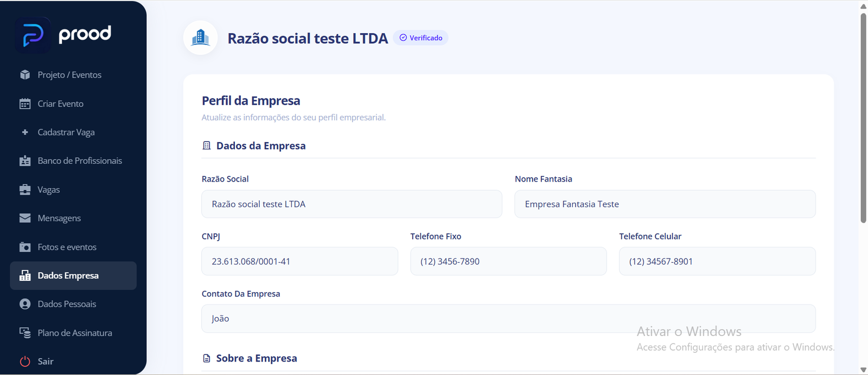Click the 'CNPJ' field label

click(211, 236)
